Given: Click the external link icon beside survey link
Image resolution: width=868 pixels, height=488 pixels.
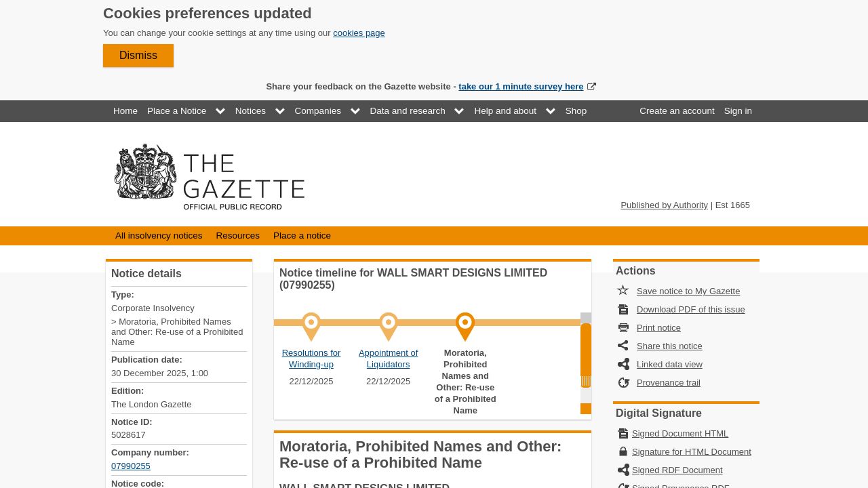Looking at the screenshot, I should coord(591,87).
